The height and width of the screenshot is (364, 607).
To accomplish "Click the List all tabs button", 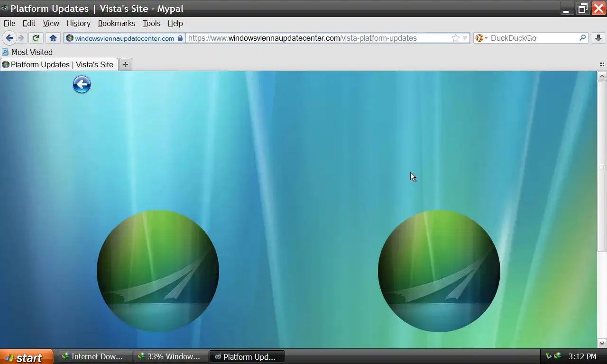I will (x=602, y=64).
